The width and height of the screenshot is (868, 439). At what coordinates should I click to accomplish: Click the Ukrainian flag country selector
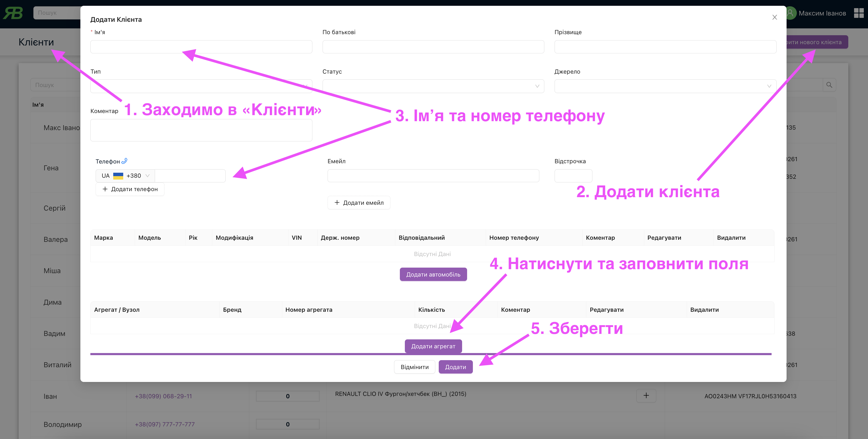coord(118,176)
